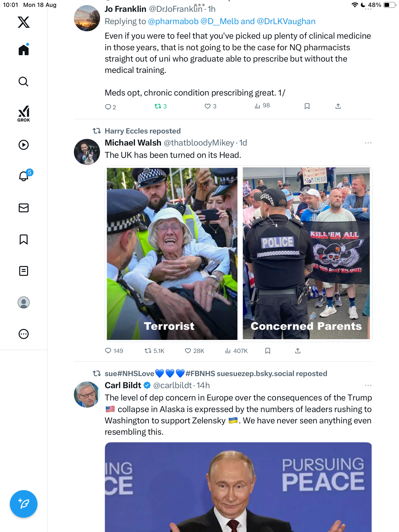This screenshot has height=532, width=399.
Task: Tap the compose new post button
Action: (24, 504)
